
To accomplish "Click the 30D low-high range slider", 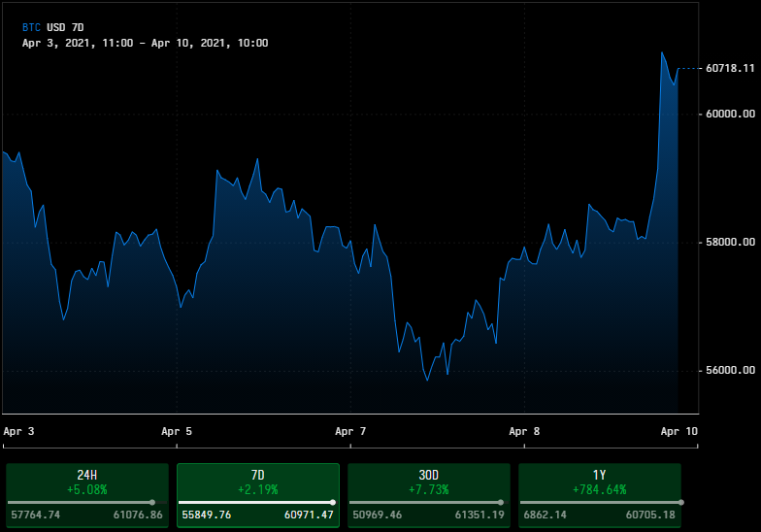I will (429, 502).
